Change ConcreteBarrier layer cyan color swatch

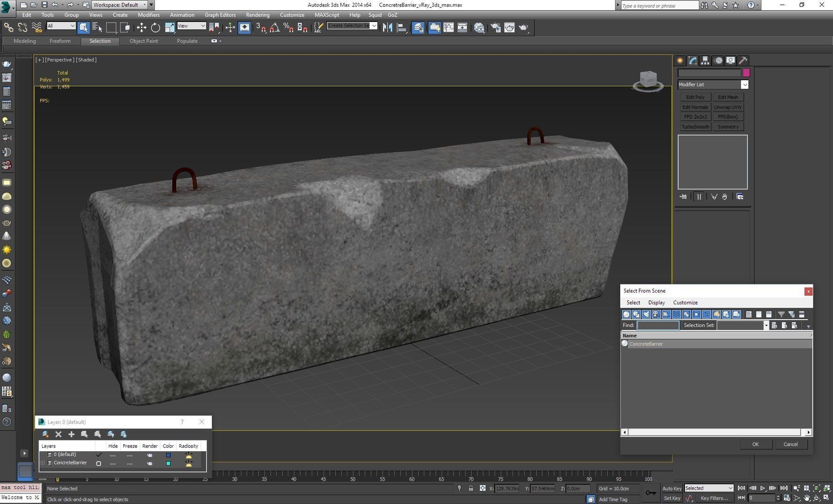click(x=168, y=463)
